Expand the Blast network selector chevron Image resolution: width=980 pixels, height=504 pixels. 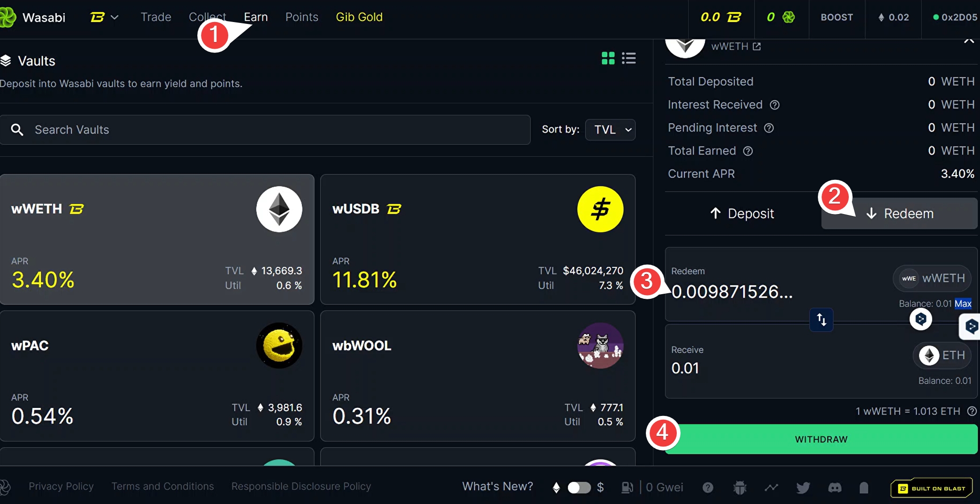click(114, 17)
